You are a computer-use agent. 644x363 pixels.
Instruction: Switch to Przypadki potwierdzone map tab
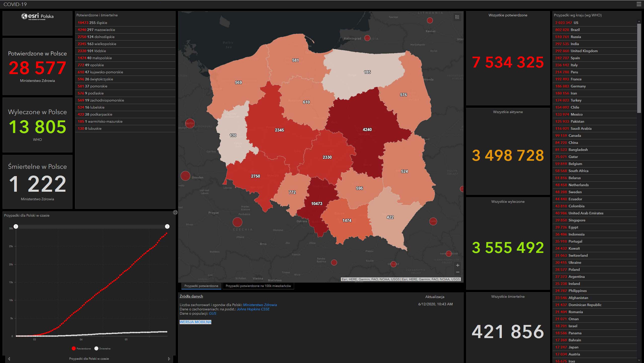201,286
